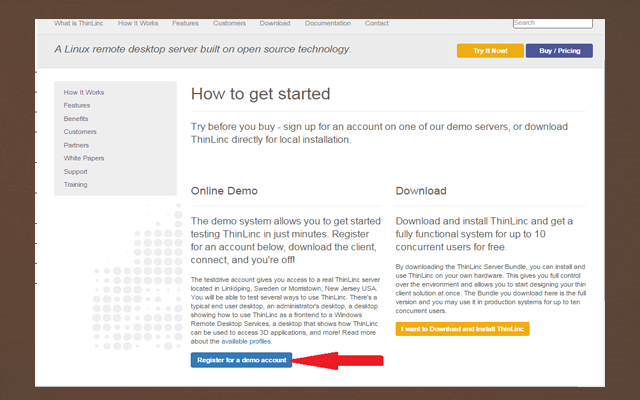Select Benefits in the sidebar
Viewport: 640px width, 400px height.
76,119
